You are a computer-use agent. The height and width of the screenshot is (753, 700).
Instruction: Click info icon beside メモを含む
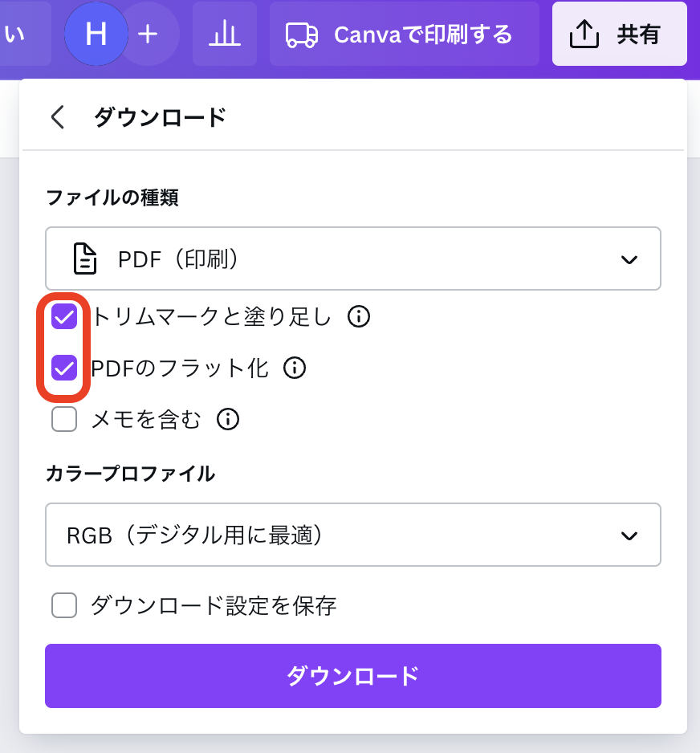[x=228, y=418]
